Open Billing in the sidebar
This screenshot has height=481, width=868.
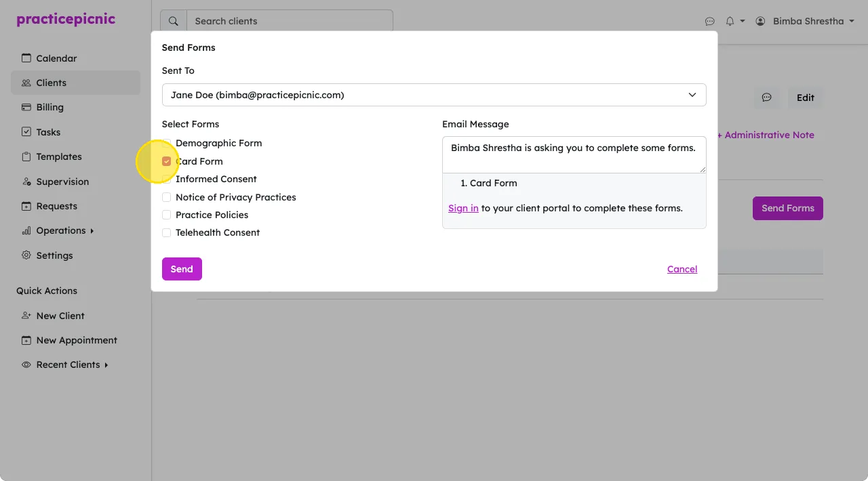[x=75, y=107]
